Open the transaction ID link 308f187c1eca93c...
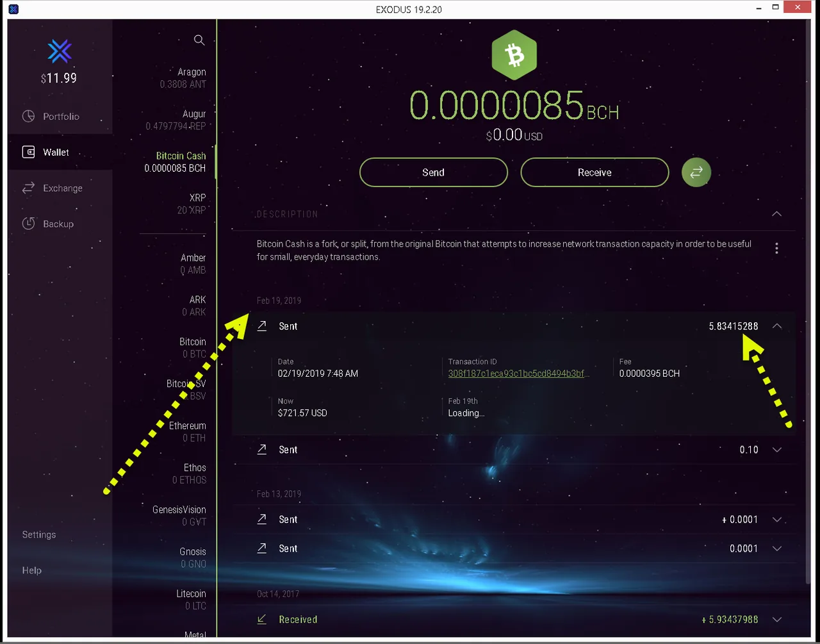The height and width of the screenshot is (644, 820). point(519,374)
